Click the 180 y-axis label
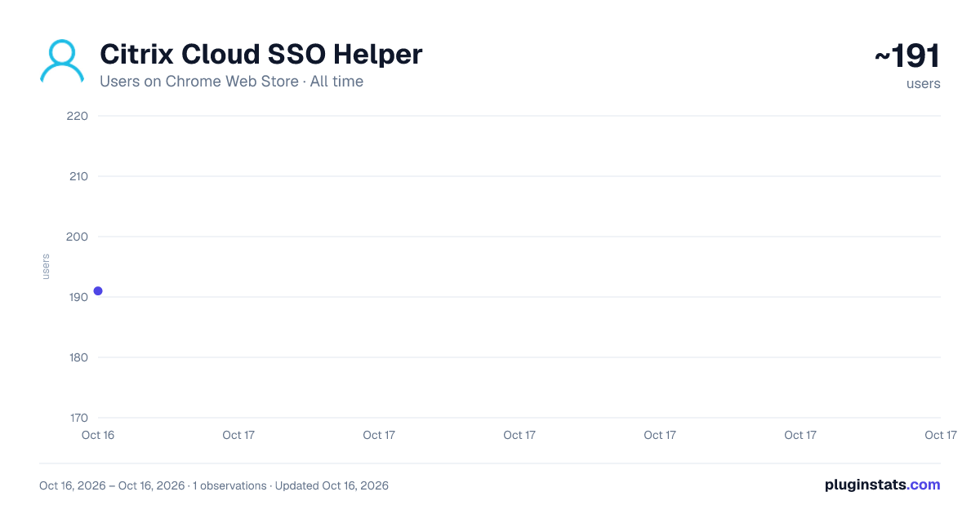Image resolution: width=980 pixels, height=514 pixels. pyautogui.click(x=78, y=357)
